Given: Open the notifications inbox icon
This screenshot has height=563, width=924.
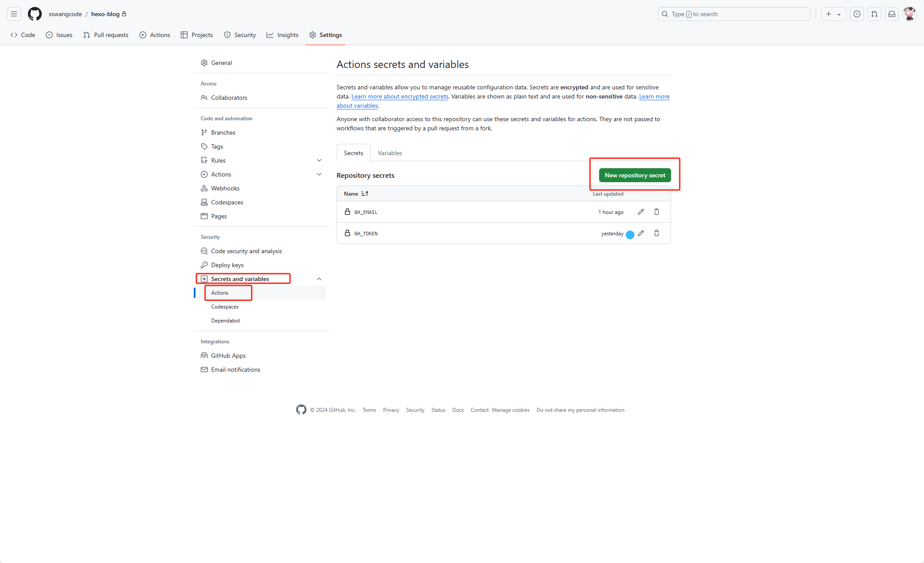Looking at the screenshot, I should (x=892, y=14).
